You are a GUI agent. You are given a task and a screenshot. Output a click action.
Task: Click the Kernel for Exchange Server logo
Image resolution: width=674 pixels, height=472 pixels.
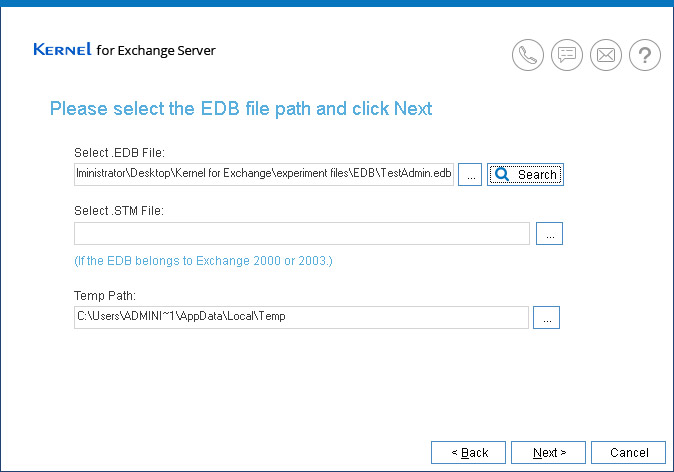[x=125, y=50]
